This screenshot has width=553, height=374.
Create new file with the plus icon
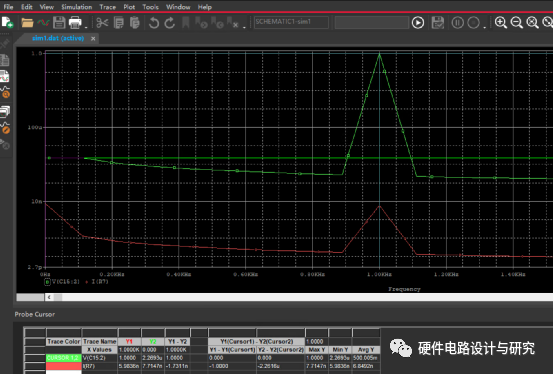(x=7, y=23)
